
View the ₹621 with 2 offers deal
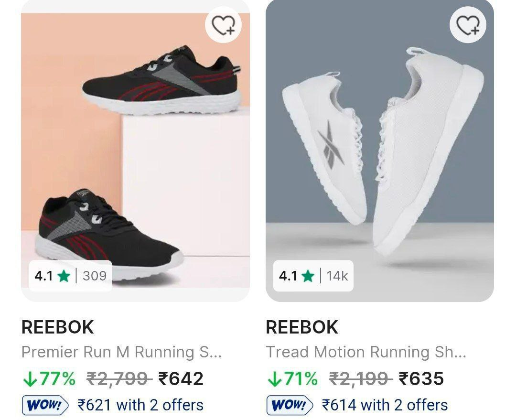pyautogui.click(x=140, y=405)
